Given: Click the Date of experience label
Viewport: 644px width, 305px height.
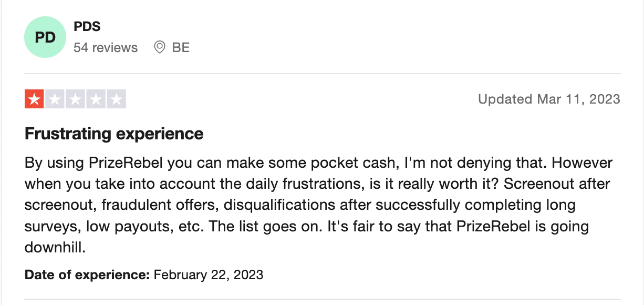Looking at the screenshot, I should 88,274.
